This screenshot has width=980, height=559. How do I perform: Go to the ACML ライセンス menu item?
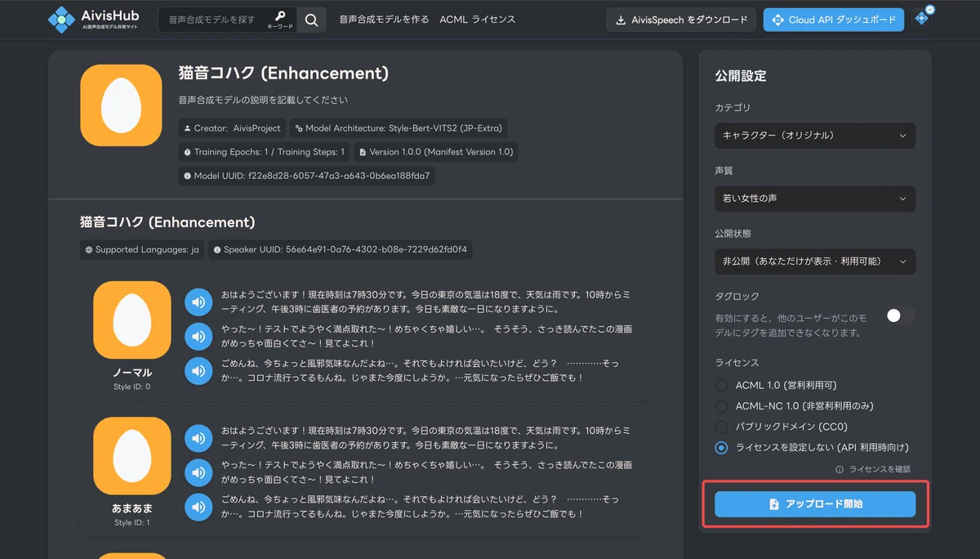tap(478, 20)
